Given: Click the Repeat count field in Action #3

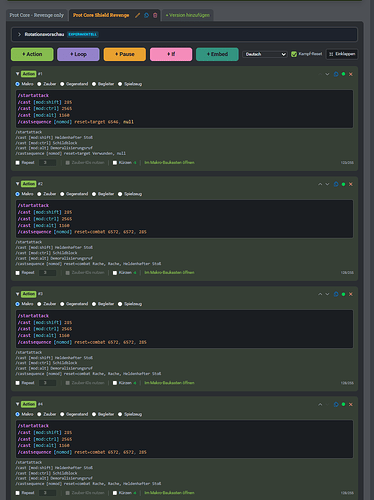Looking at the screenshot, I should (x=47, y=383).
